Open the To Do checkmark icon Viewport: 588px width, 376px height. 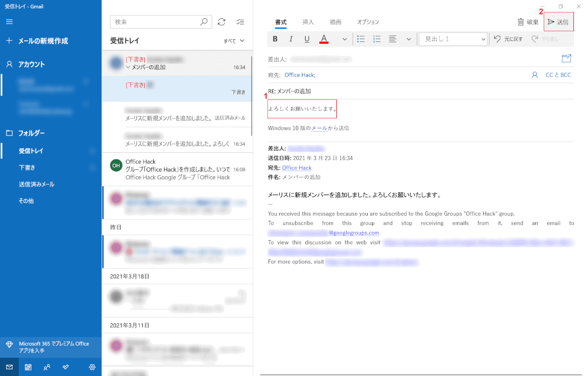pyautogui.click(x=66, y=367)
